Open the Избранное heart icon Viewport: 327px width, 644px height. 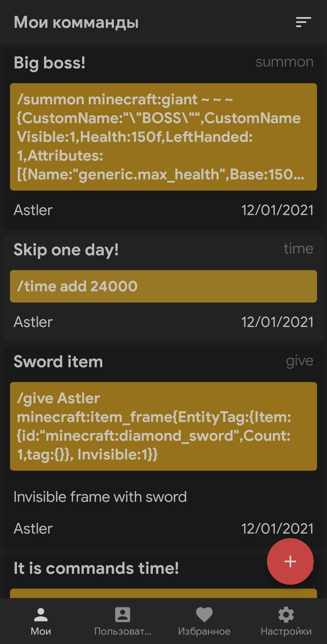coord(204,615)
